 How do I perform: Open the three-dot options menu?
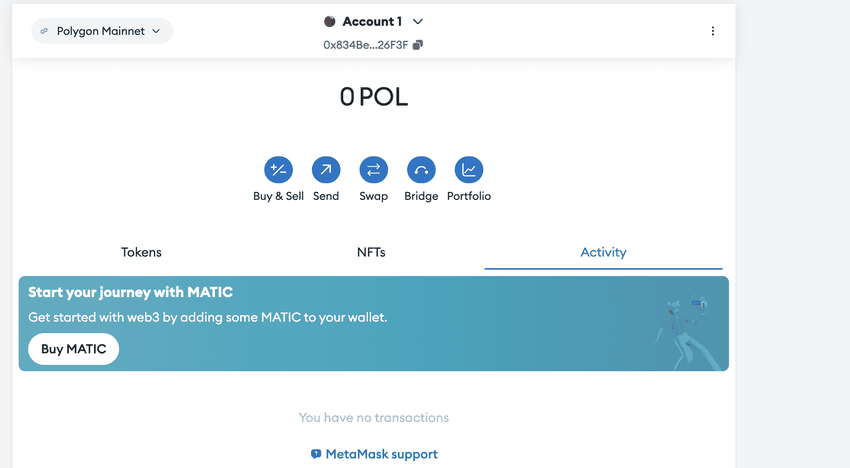pos(713,31)
